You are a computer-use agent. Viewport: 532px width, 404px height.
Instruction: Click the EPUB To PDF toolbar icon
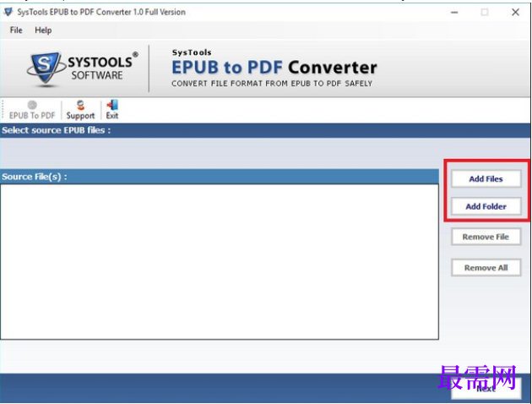[32, 110]
